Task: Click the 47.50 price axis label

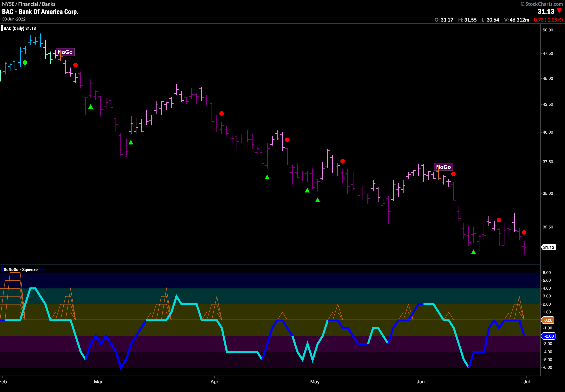Action: [x=548, y=53]
